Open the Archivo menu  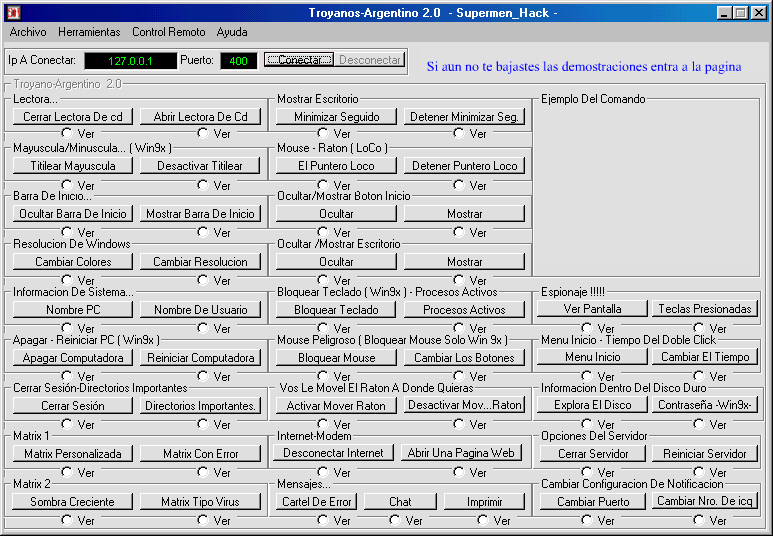28,32
